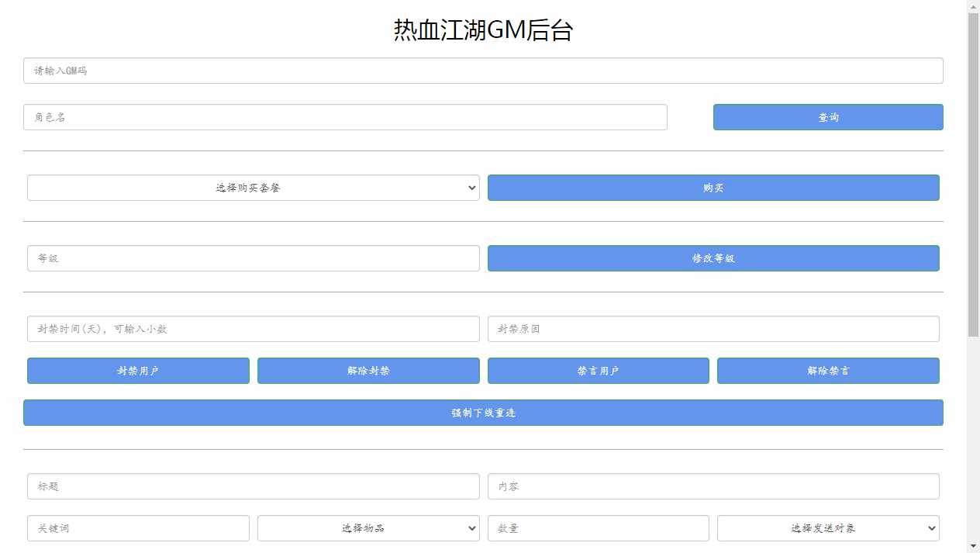Focus the 角色名 text field
Screen dimensions: 980x553
coord(345,117)
